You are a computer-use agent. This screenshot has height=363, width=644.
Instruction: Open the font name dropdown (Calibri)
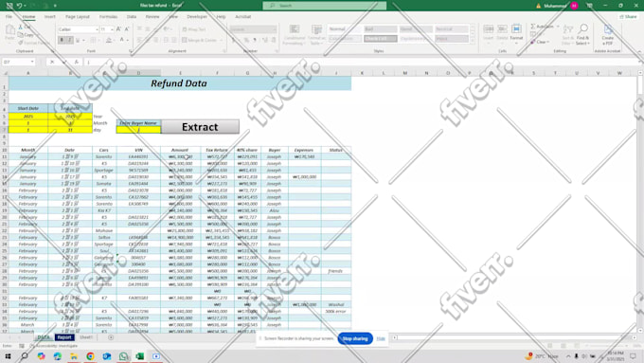(97, 29)
